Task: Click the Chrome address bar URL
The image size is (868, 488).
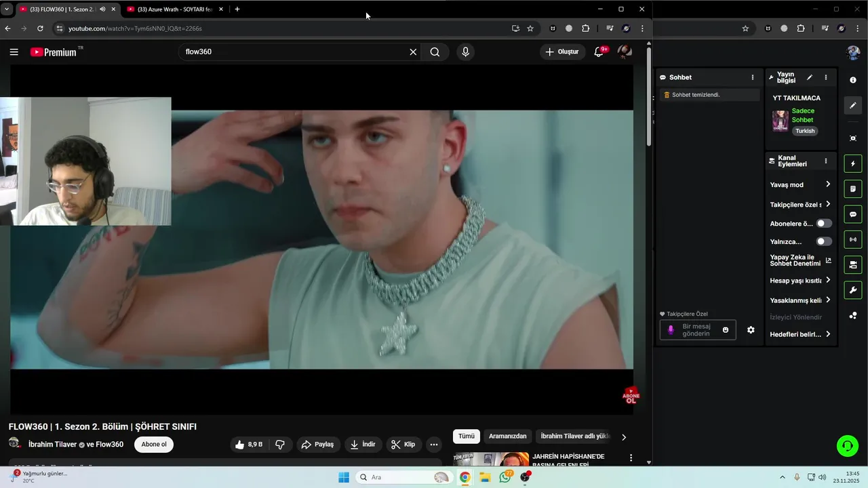Action: (x=136, y=28)
